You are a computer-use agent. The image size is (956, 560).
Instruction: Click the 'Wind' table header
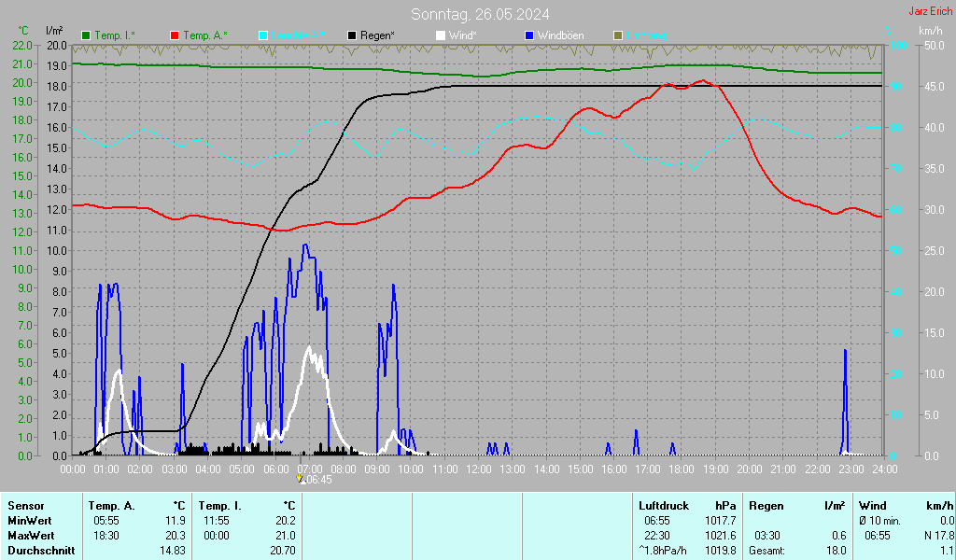pos(873,506)
